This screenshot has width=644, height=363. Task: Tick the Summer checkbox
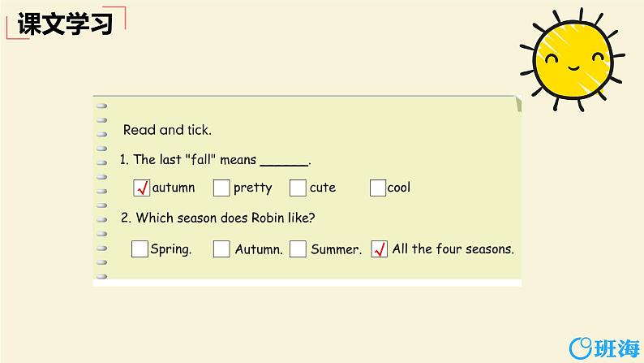(298, 248)
